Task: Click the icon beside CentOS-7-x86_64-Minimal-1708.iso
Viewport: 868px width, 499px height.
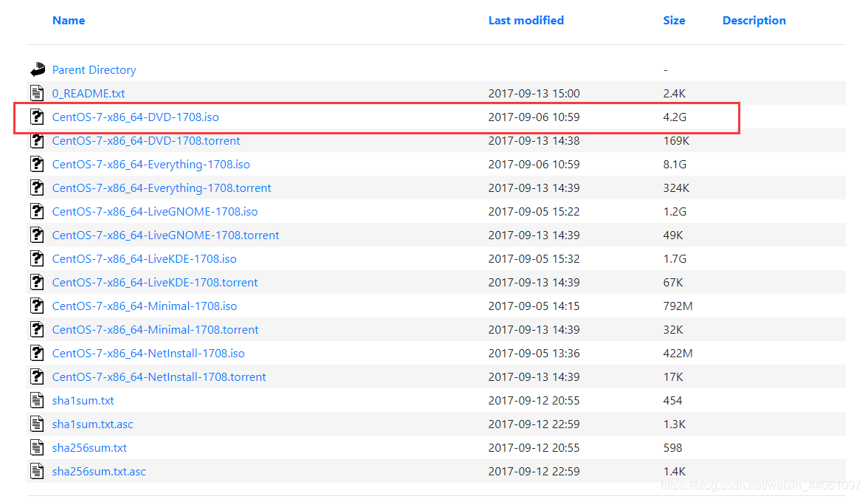Action: click(x=37, y=306)
